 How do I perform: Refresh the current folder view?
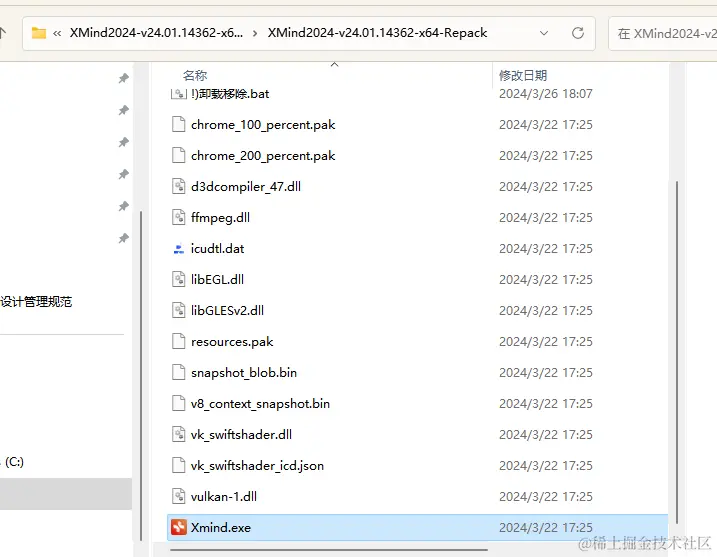coord(578,33)
